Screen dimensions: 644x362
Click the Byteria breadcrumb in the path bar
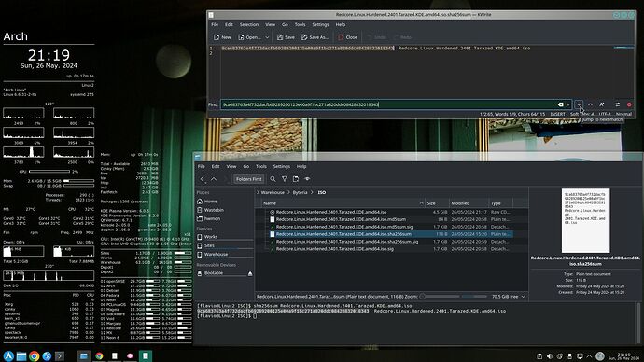coord(300,192)
